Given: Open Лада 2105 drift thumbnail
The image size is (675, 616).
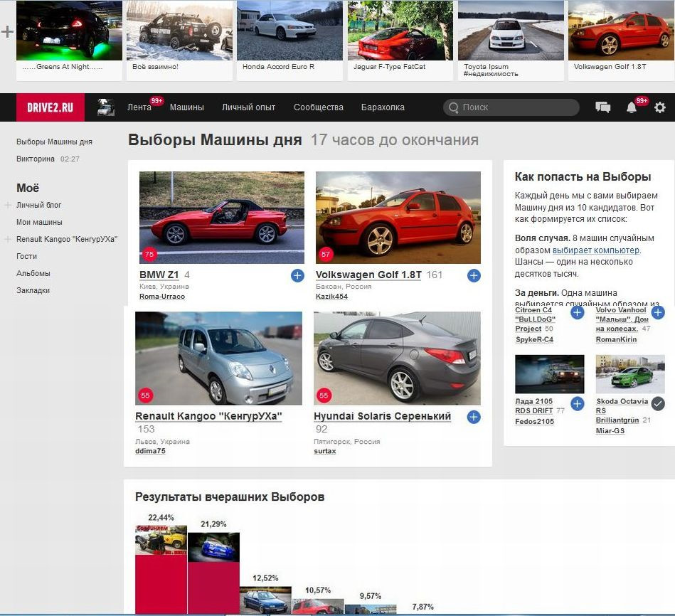Looking at the screenshot, I should pyautogui.click(x=550, y=374).
